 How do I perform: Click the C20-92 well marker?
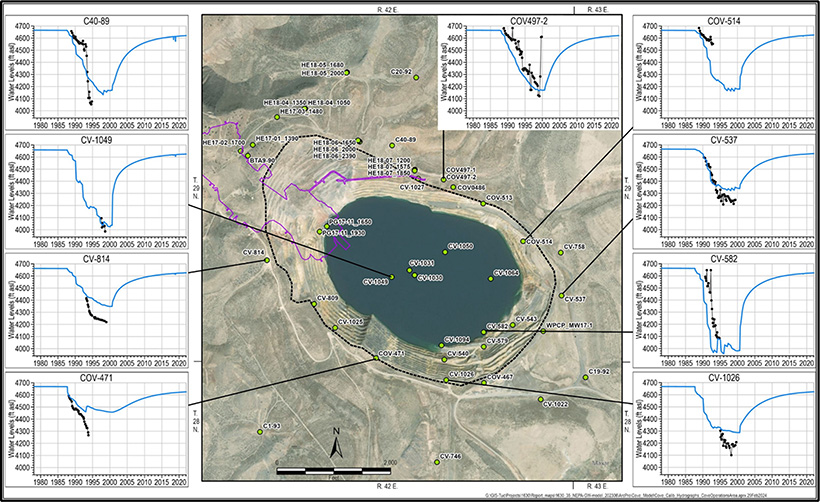(416, 77)
